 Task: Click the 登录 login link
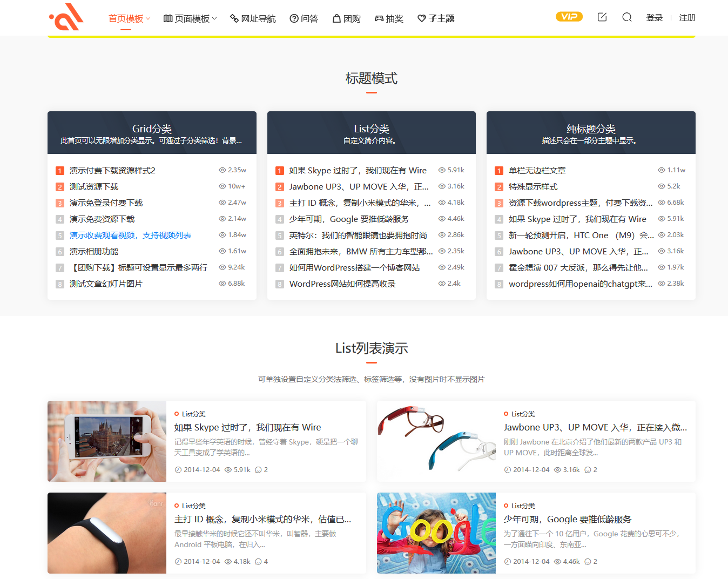654,18
